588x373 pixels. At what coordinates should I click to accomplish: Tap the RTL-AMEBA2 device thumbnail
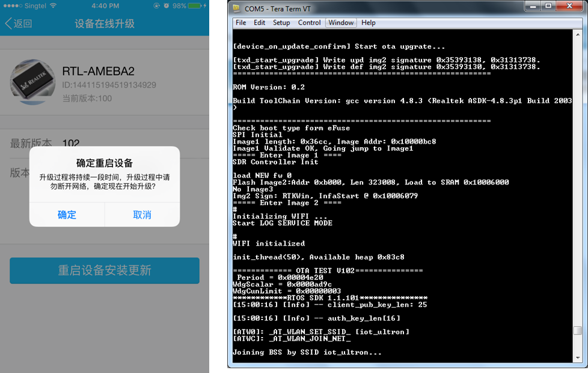pos(32,82)
